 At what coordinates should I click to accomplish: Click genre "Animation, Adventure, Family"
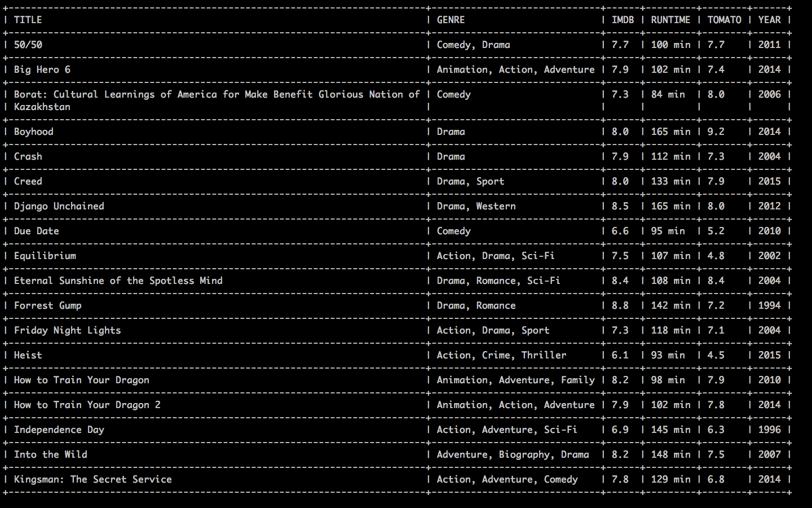pos(516,380)
